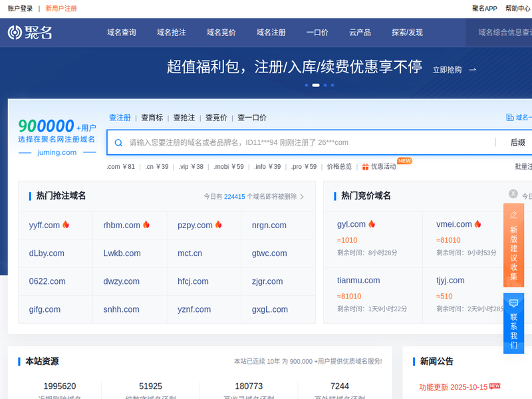
Task: Open the 价格总览 link
Action: 339,167
